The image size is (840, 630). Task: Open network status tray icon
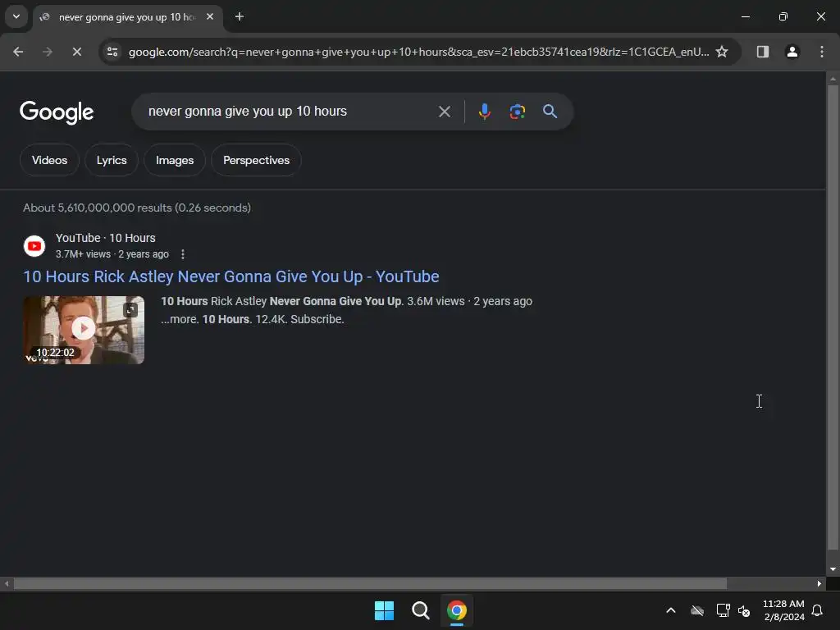coord(723,610)
